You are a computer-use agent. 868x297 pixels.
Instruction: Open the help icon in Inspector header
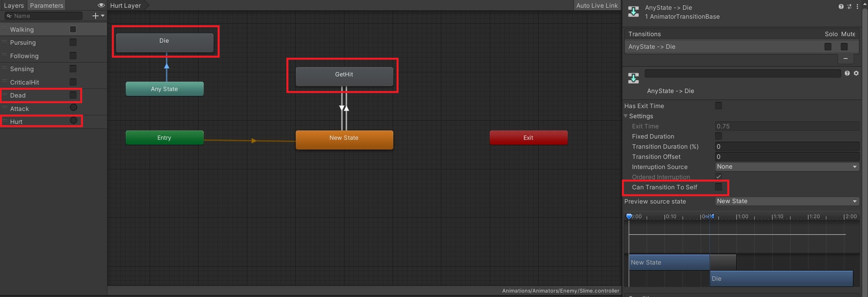[x=841, y=7]
